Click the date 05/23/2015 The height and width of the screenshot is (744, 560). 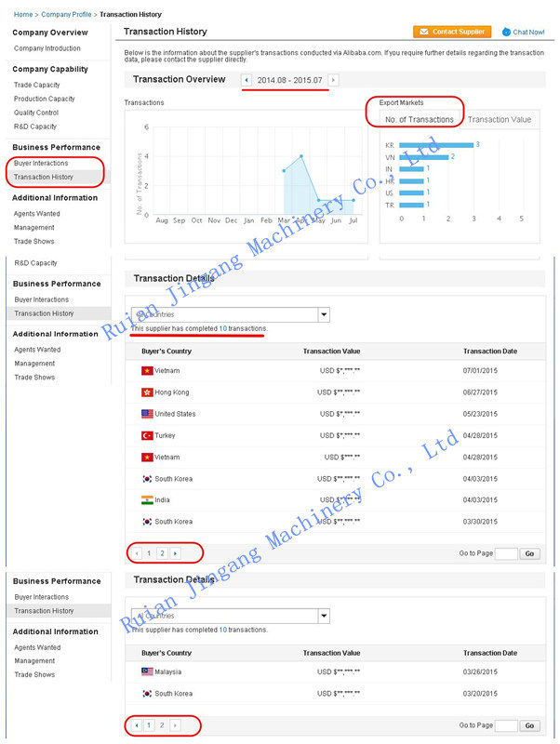pos(480,414)
